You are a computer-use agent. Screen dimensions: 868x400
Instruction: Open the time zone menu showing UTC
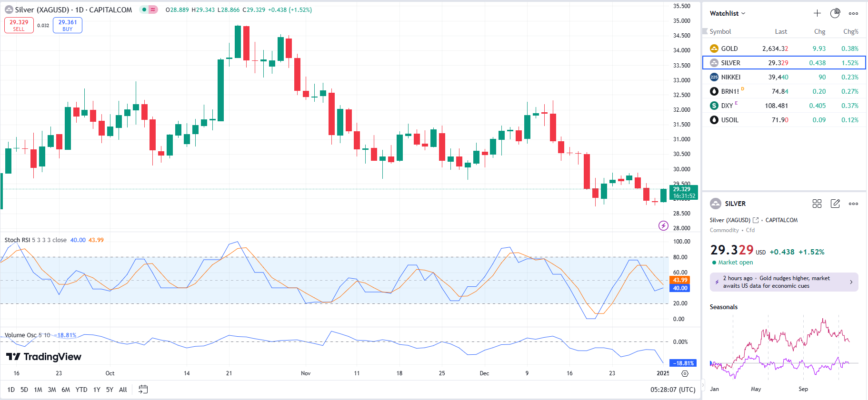click(673, 390)
